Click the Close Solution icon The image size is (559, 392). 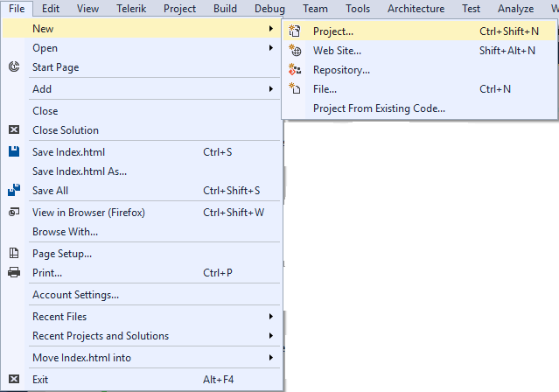coord(14,129)
